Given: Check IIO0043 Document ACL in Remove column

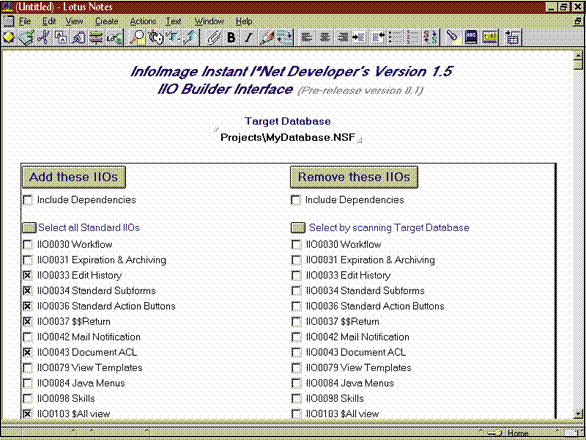Looking at the screenshot, I should click(296, 353).
